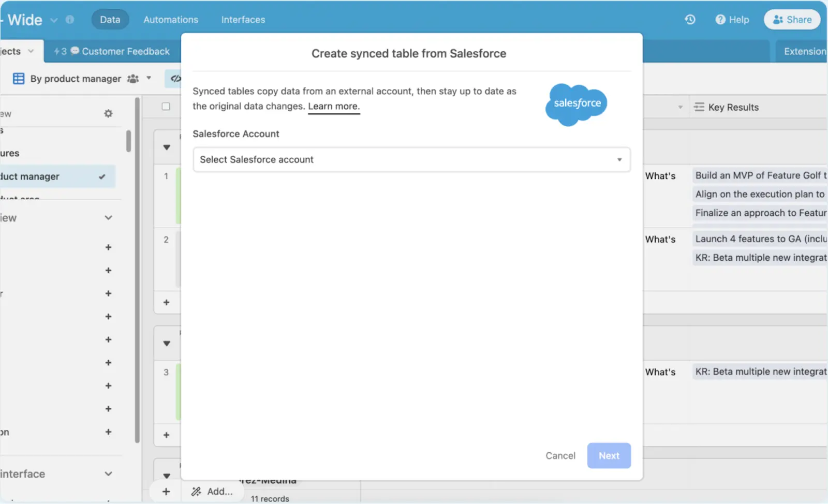Collapse the third record group triangle

[x=167, y=476]
